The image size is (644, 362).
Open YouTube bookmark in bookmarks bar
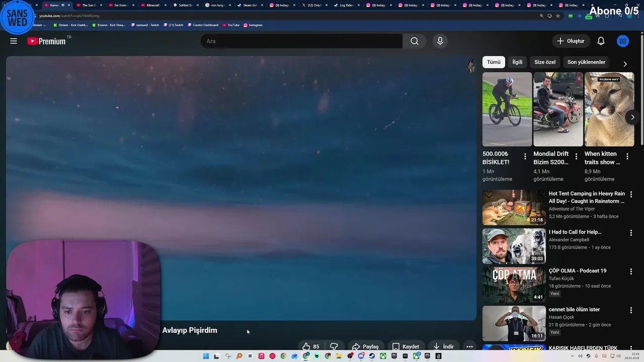pyautogui.click(x=231, y=25)
